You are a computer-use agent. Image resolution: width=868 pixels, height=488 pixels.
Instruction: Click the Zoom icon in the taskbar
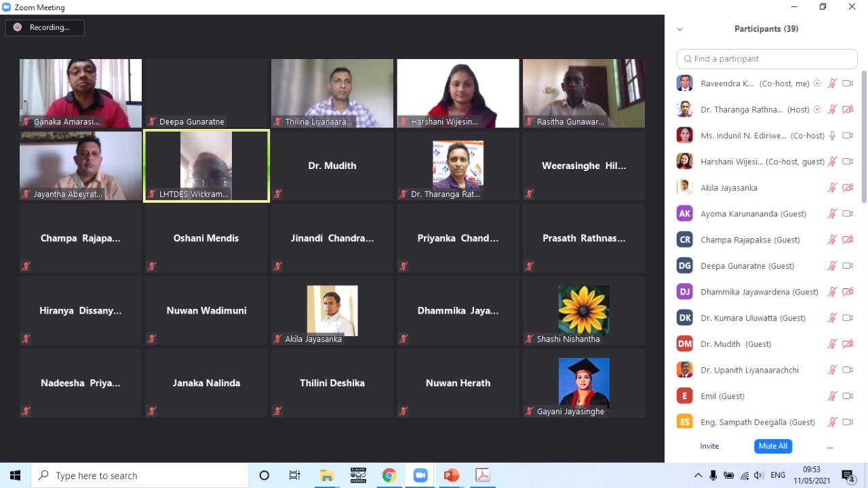click(420, 475)
